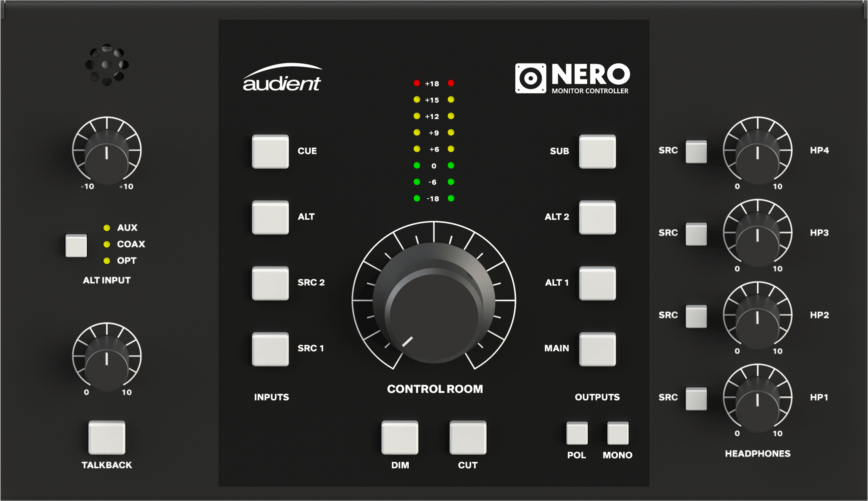Screen dimensions: 868x501
Task: Hit the TALKBACK button
Action: click(x=107, y=437)
